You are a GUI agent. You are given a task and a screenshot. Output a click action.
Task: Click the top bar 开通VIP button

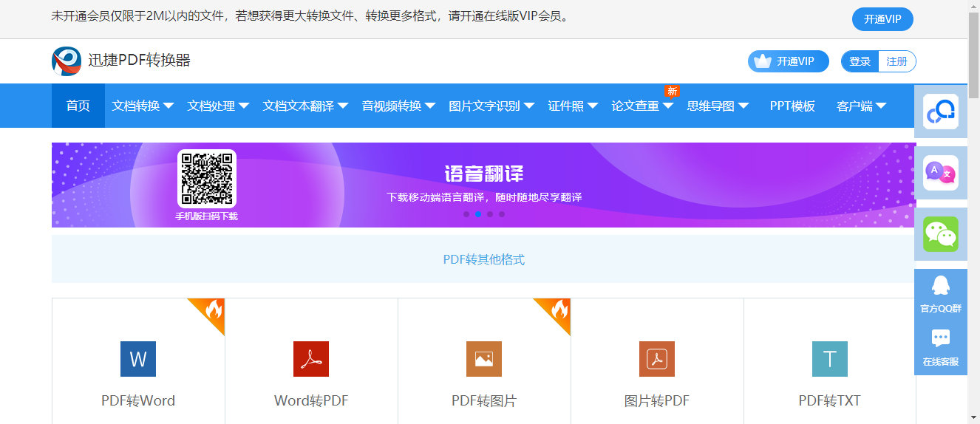click(x=882, y=19)
